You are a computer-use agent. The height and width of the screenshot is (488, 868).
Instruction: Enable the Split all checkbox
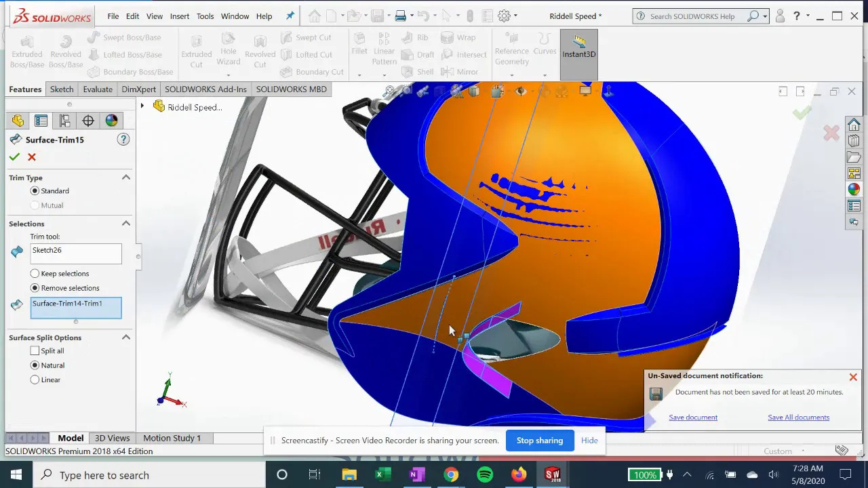click(35, 351)
